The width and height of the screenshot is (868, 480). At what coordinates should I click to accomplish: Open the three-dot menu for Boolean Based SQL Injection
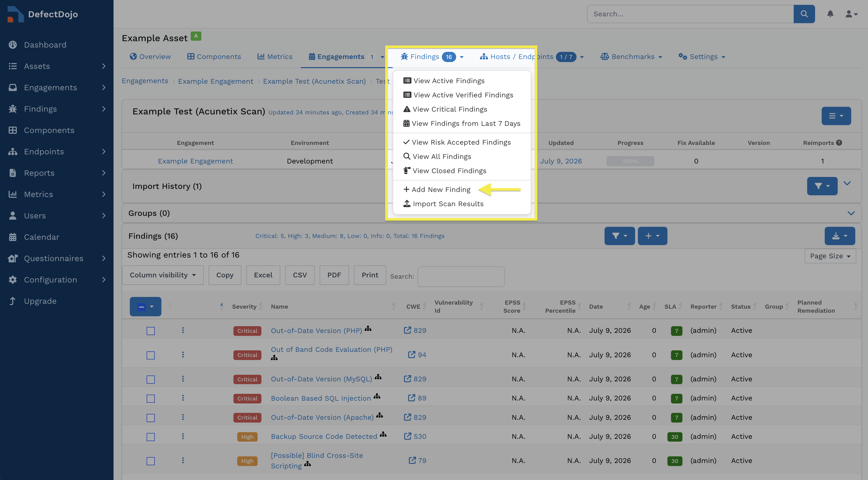pyautogui.click(x=183, y=398)
